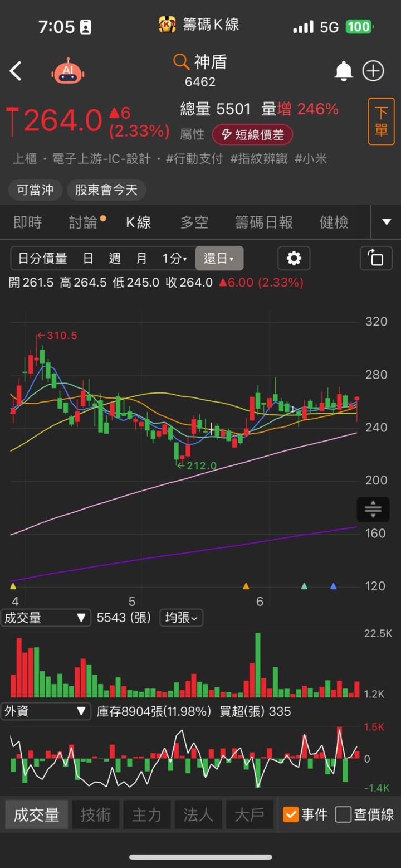The image size is (401, 868).
Task: Switch to the 討論 tab
Action: click(85, 222)
